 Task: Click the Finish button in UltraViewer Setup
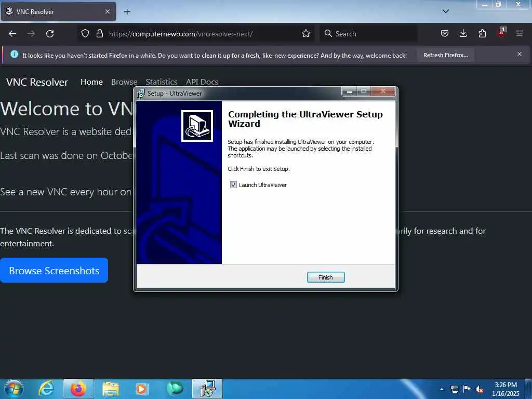326,277
